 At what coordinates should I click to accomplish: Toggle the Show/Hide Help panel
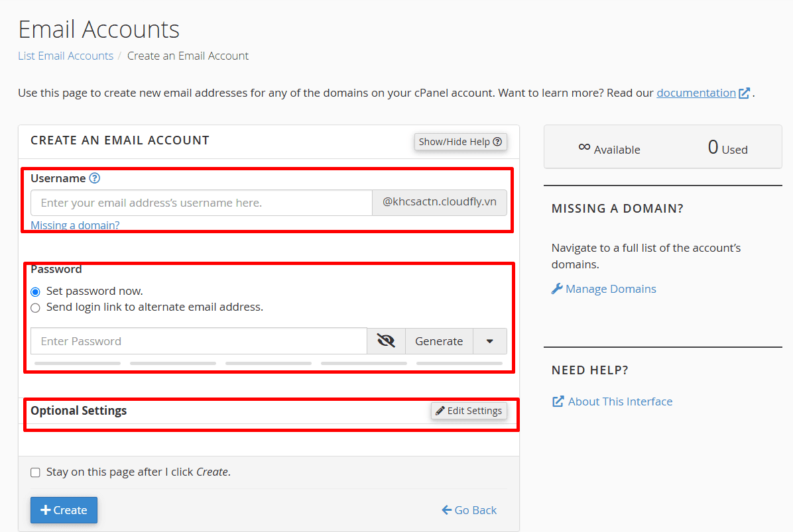click(x=460, y=141)
